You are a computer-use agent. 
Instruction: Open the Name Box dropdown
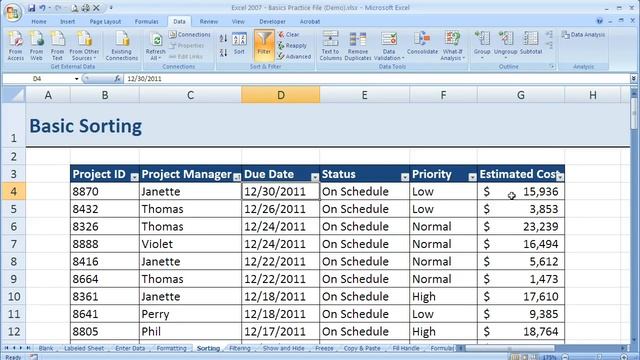point(76,78)
